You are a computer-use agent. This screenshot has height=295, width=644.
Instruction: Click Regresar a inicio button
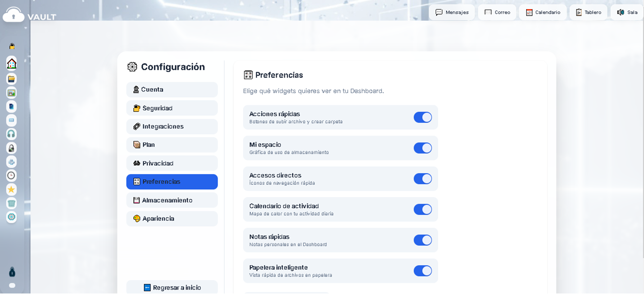pyautogui.click(x=172, y=287)
